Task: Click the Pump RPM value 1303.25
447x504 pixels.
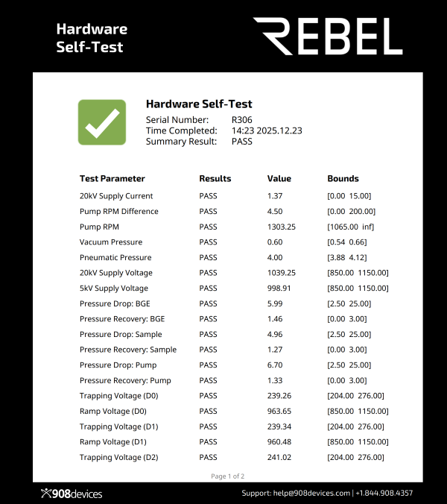Action: (x=282, y=227)
